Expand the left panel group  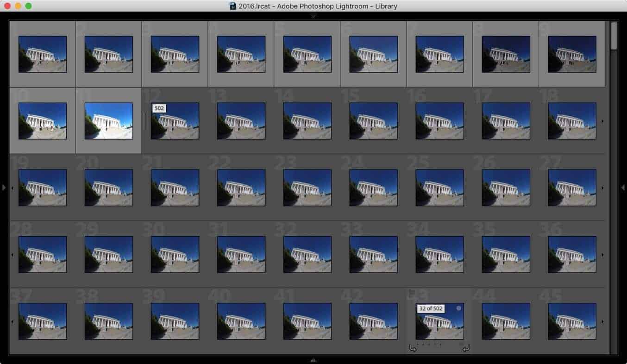4,188
